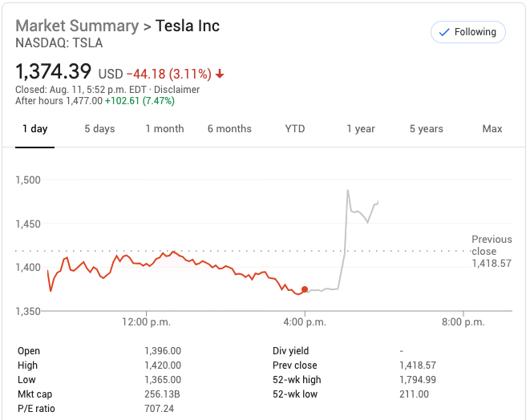Open the Disclaimer link
Viewport: 530px width, 420px height.
click(x=176, y=89)
